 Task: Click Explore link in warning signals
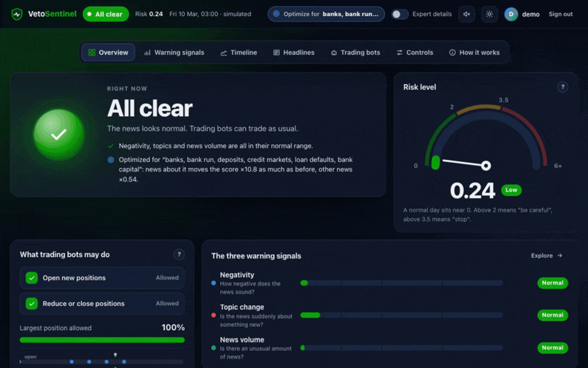click(x=546, y=256)
